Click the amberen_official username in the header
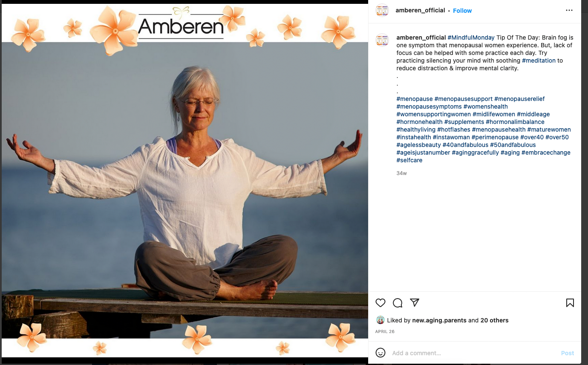This screenshot has width=588, height=365. coord(420,10)
